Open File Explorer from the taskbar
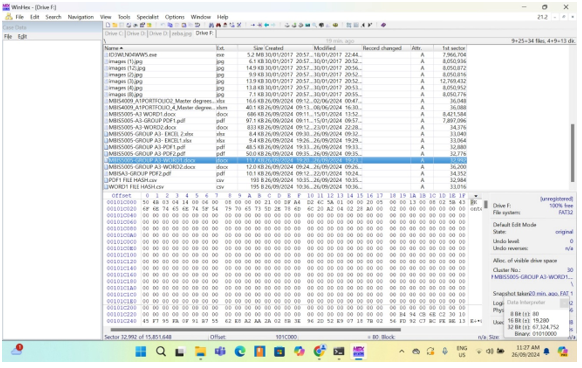Viewport: 582px width, 368px height. [200, 351]
